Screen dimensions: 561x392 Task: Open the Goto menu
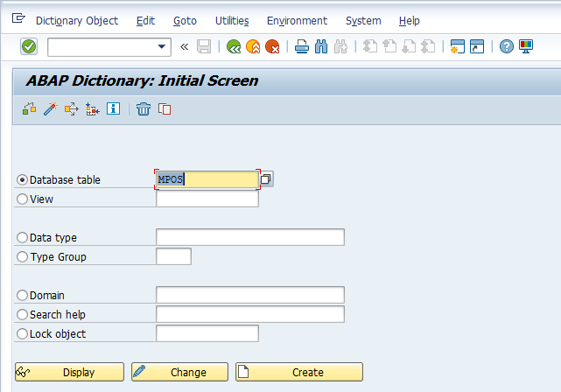pos(185,21)
